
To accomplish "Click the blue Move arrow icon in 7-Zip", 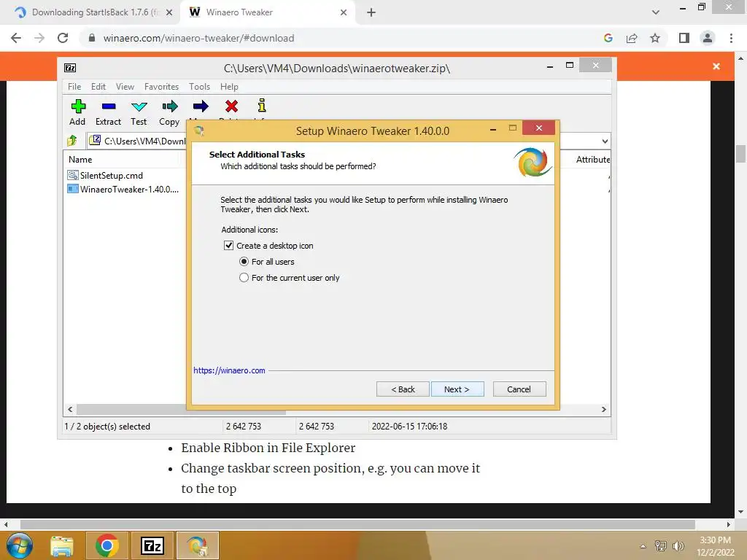I will 201,106.
